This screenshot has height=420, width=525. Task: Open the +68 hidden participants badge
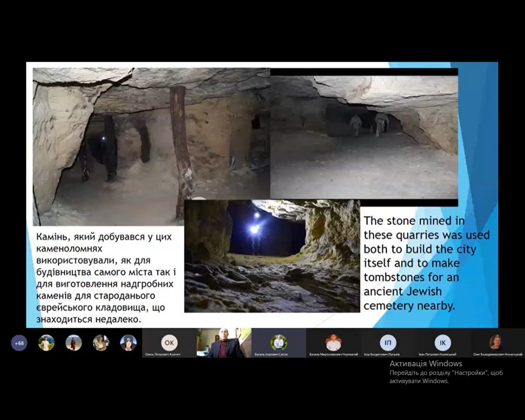(19, 343)
